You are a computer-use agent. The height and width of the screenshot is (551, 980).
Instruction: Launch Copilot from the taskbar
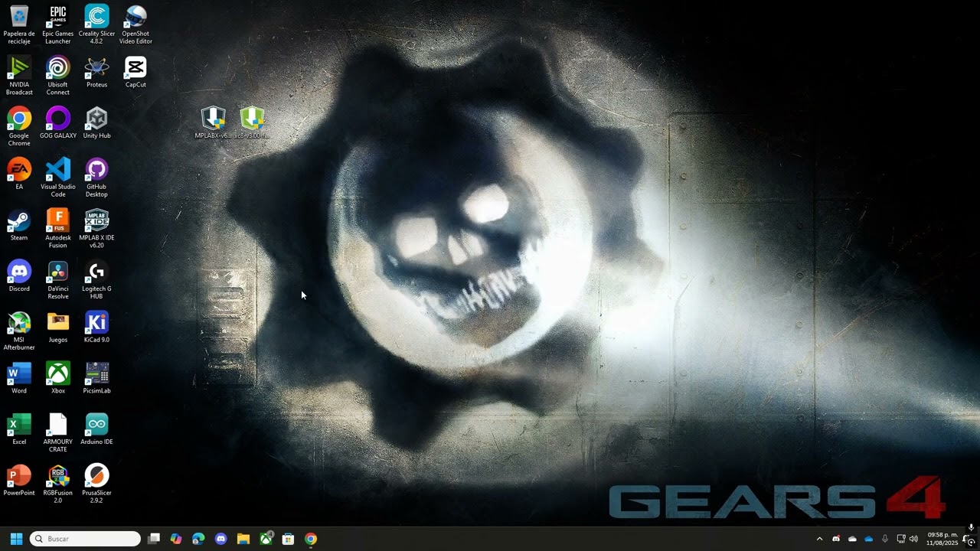click(176, 539)
